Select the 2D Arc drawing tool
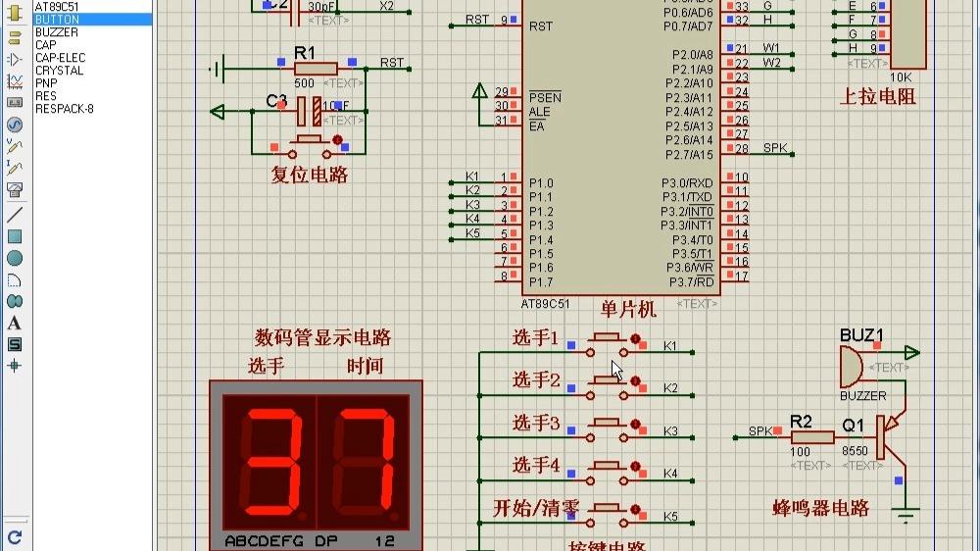This screenshot has height=551, width=980. point(15,279)
